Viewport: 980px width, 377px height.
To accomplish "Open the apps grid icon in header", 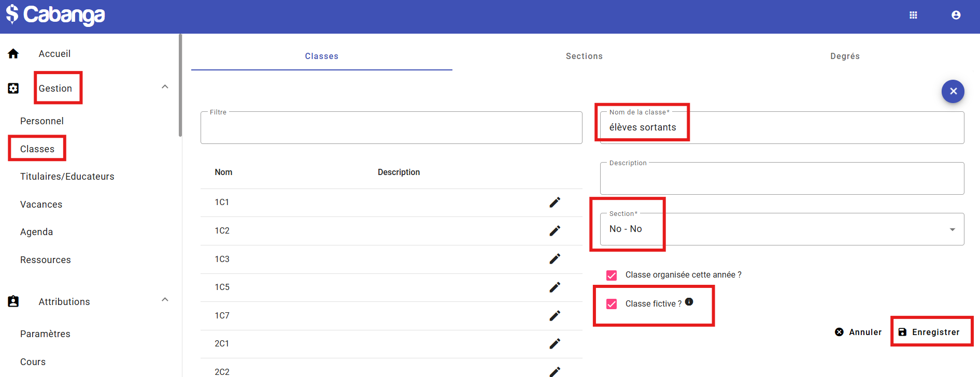I will click(x=913, y=15).
